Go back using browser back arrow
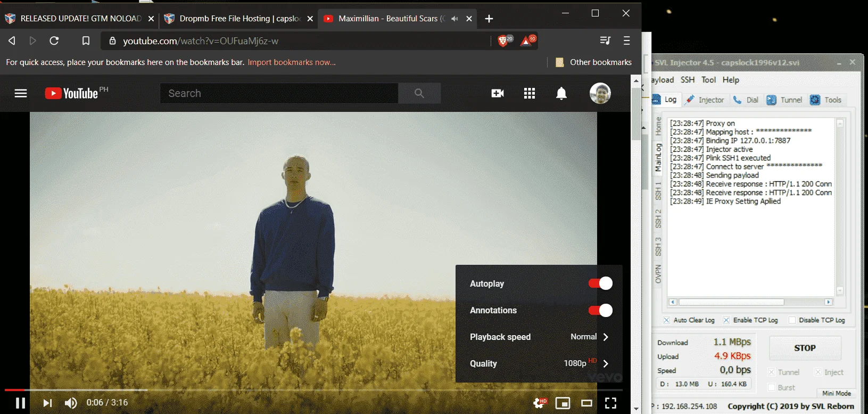Screen dimensions: 868x414 pyautogui.click(x=12, y=40)
